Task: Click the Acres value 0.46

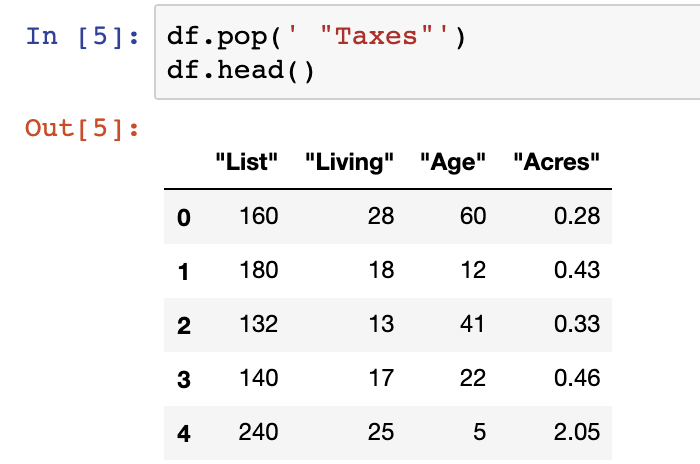Action: point(577,378)
